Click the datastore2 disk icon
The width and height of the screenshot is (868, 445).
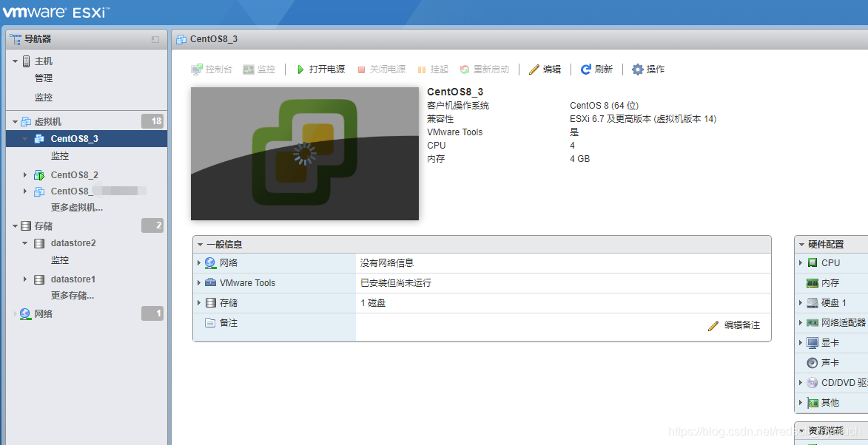point(39,243)
